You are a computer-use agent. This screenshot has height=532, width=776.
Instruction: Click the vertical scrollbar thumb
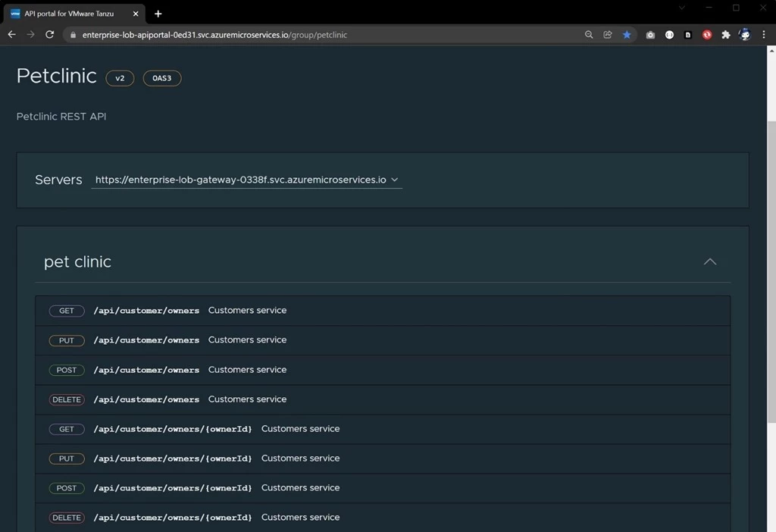click(771, 271)
